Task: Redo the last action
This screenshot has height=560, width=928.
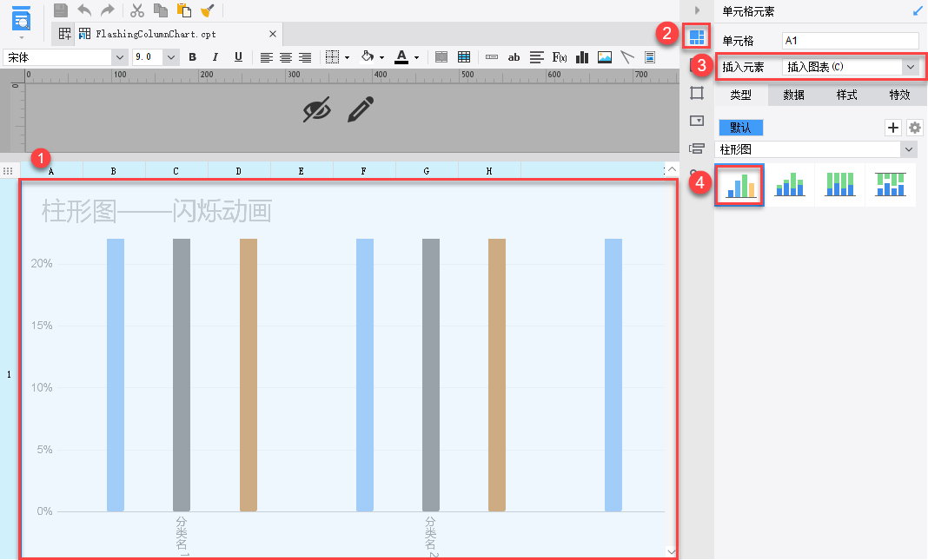Action: click(107, 10)
